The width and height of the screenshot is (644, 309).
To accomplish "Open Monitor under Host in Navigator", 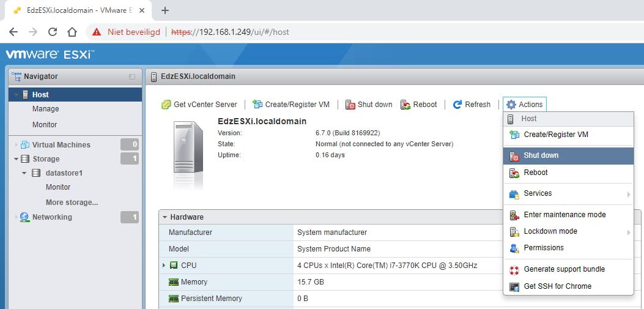I will click(x=45, y=124).
